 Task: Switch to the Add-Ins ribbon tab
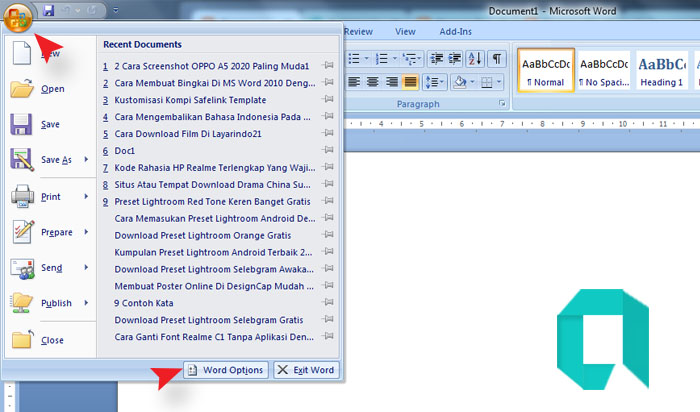(x=455, y=32)
